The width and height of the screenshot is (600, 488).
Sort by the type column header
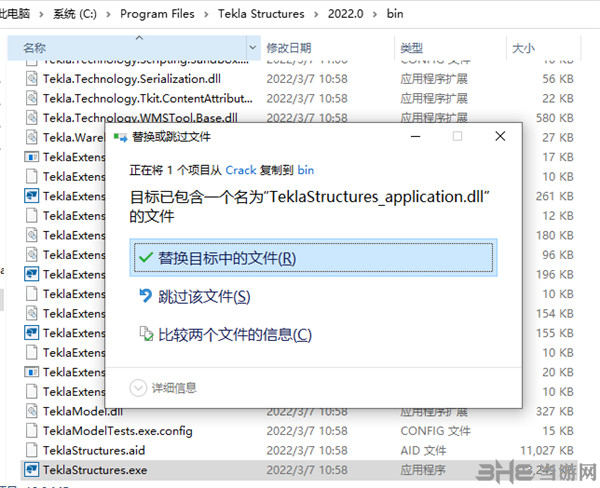[x=411, y=48]
